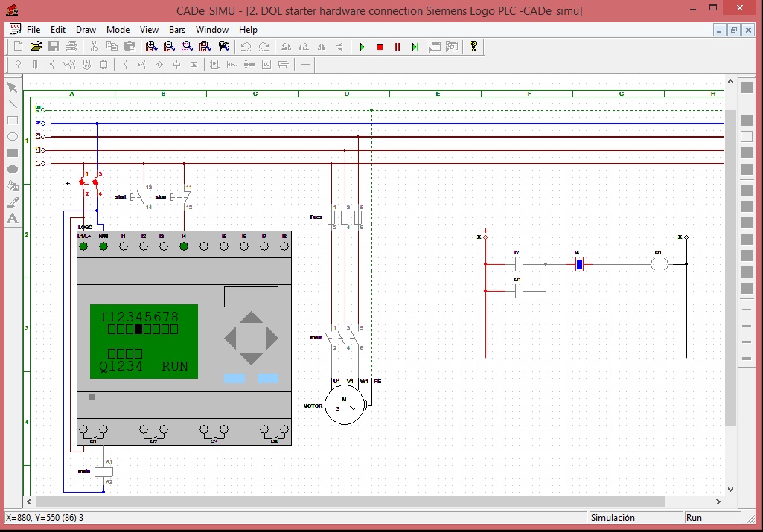
Task: Select the Ellipse drawing tool
Action: [x=12, y=136]
